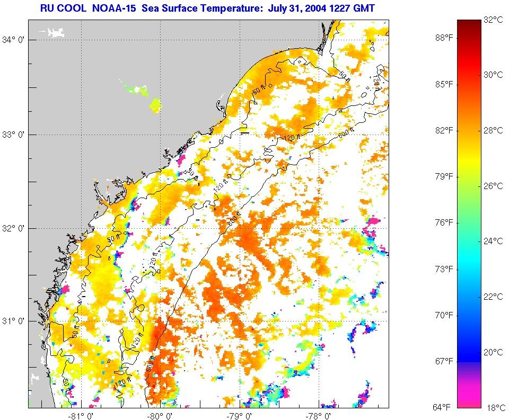509x420 pixels.
Task: Click the -79° 0' longitude label
Action: pyautogui.click(x=240, y=415)
